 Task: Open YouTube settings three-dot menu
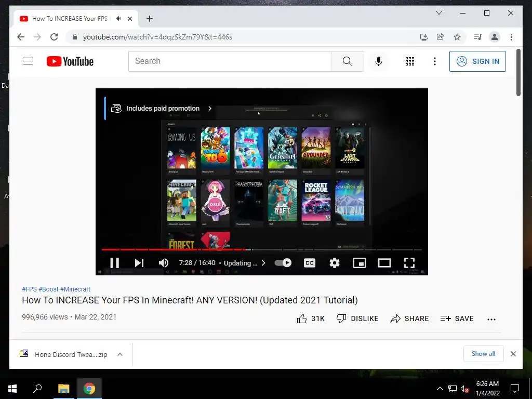click(x=435, y=61)
